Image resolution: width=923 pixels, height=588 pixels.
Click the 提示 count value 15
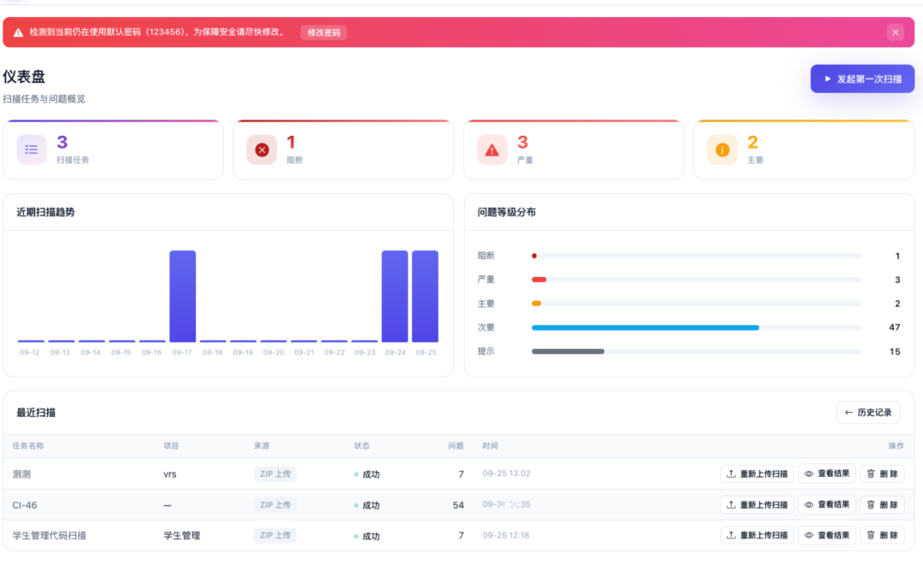click(895, 351)
